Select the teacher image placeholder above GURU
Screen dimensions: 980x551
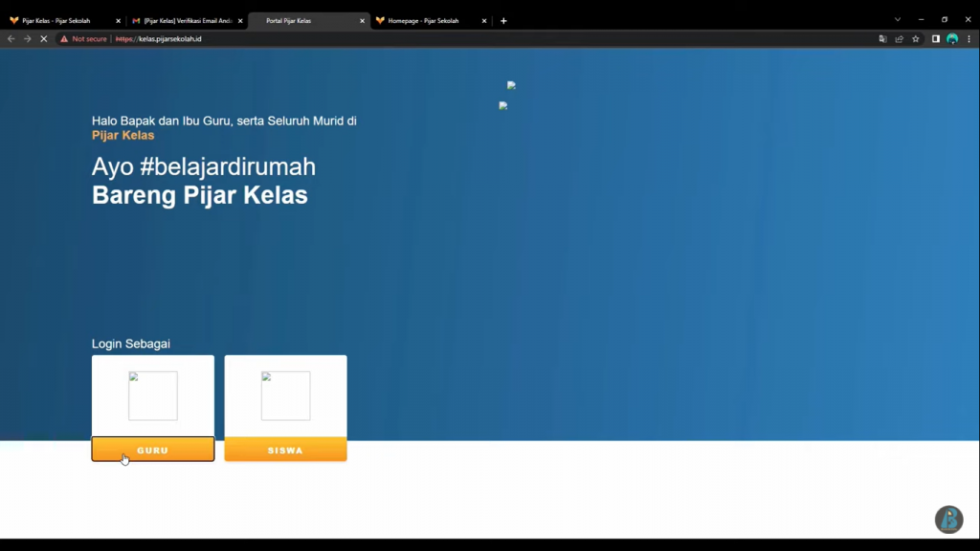[153, 396]
